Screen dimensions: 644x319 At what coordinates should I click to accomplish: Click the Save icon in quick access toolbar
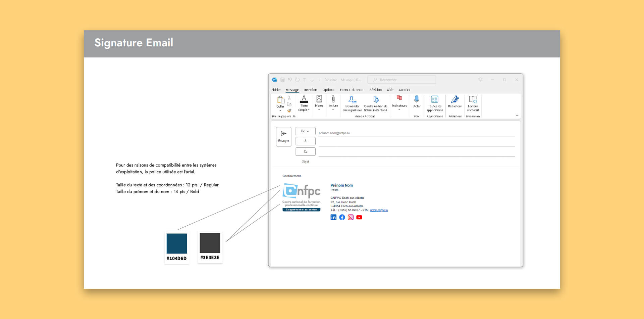[282, 80]
